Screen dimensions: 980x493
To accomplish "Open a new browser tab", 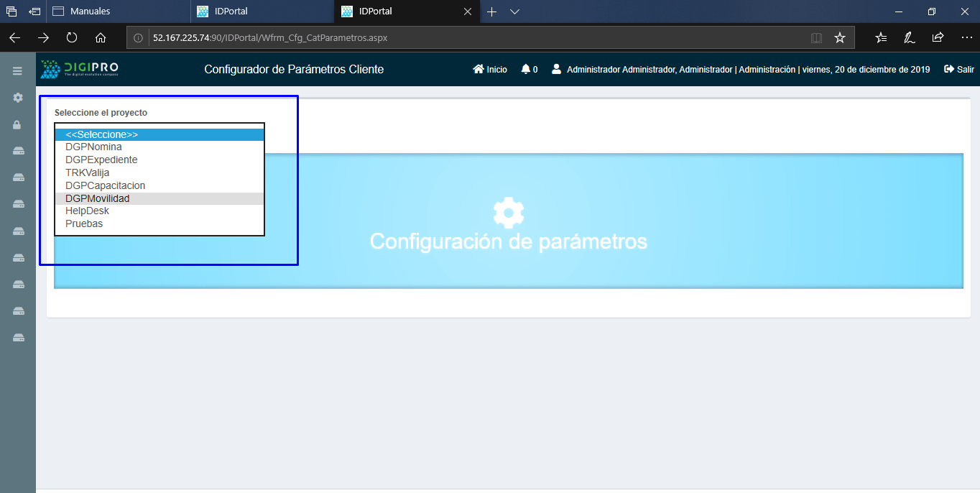I will tap(492, 11).
